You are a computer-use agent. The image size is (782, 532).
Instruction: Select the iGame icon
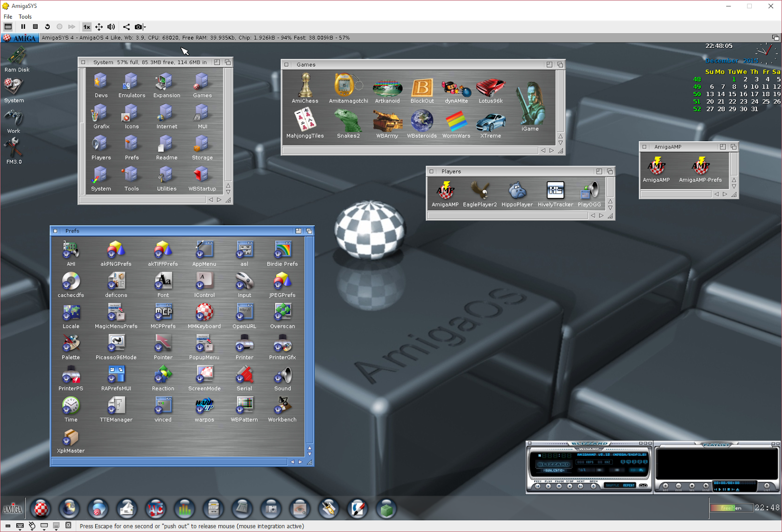point(530,106)
